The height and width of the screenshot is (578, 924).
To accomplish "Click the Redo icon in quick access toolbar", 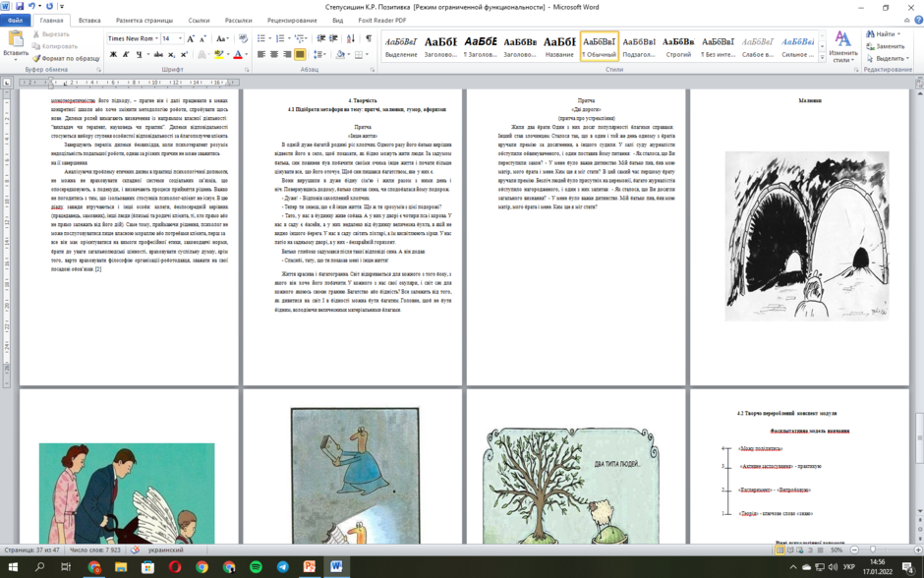I will pyautogui.click(x=49, y=7).
